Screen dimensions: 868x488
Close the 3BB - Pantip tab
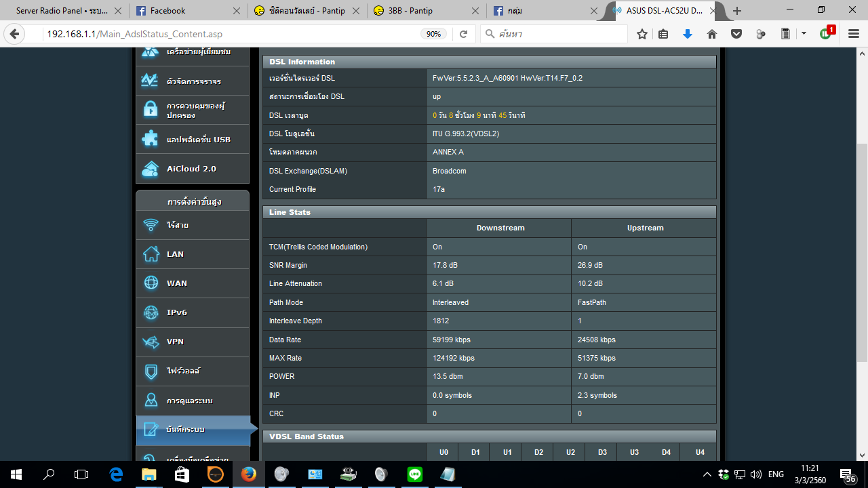tap(476, 11)
